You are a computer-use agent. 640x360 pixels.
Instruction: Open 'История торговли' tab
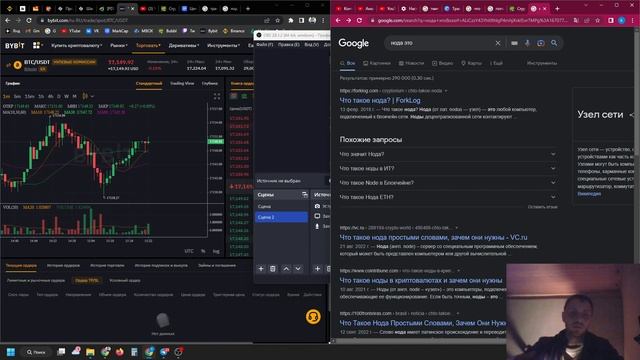[x=107, y=266]
